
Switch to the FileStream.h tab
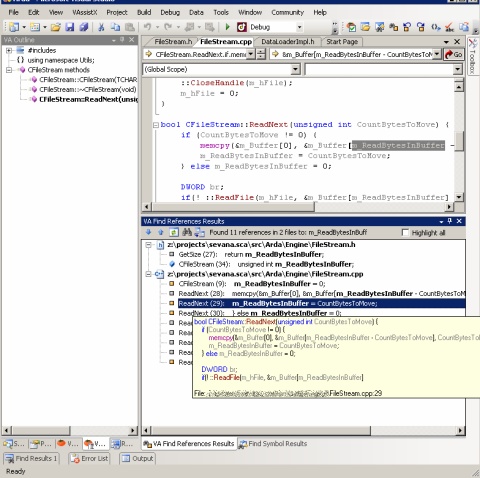173,42
